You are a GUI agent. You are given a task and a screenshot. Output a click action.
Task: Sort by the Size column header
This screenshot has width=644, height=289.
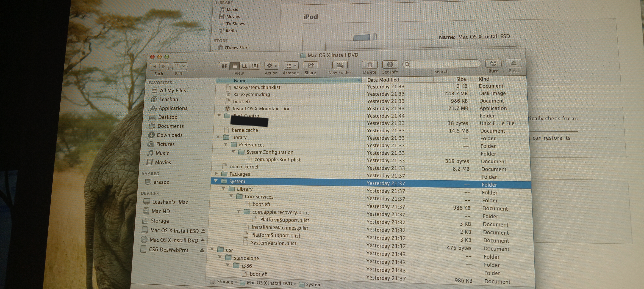(x=453, y=79)
